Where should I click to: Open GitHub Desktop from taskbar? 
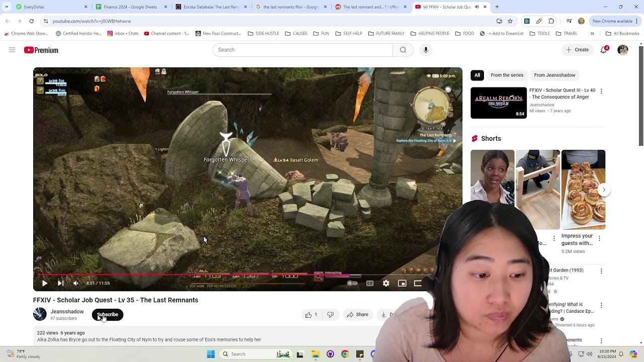point(330,354)
